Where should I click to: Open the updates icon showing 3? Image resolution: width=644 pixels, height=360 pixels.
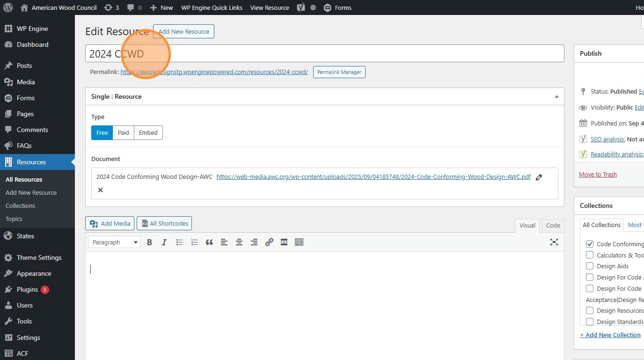point(111,7)
